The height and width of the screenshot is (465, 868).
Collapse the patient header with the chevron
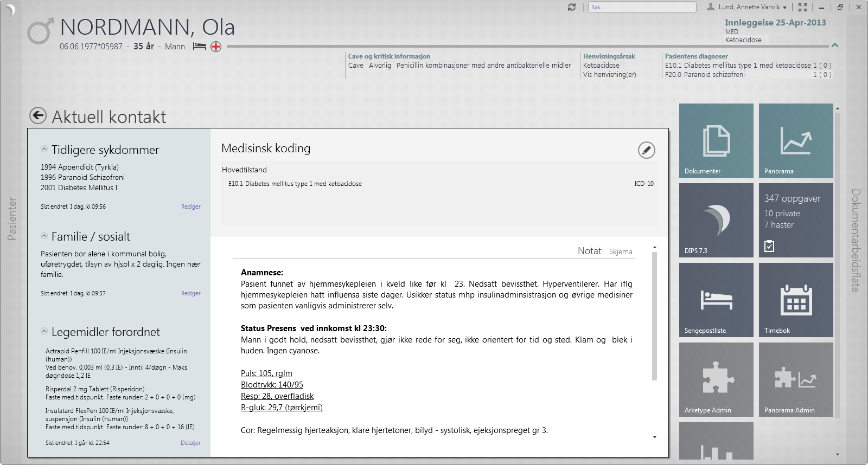pos(835,46)
